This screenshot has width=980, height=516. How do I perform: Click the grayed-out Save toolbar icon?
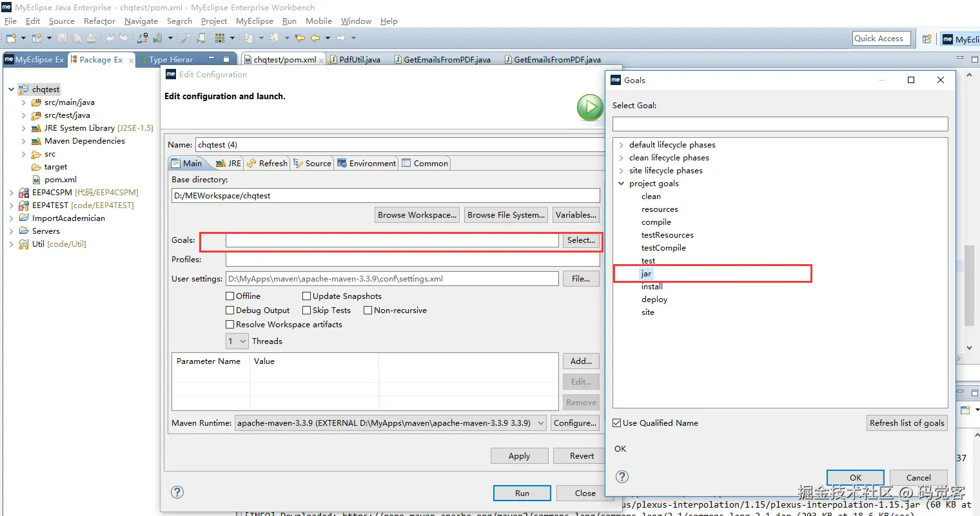point(62,38)
